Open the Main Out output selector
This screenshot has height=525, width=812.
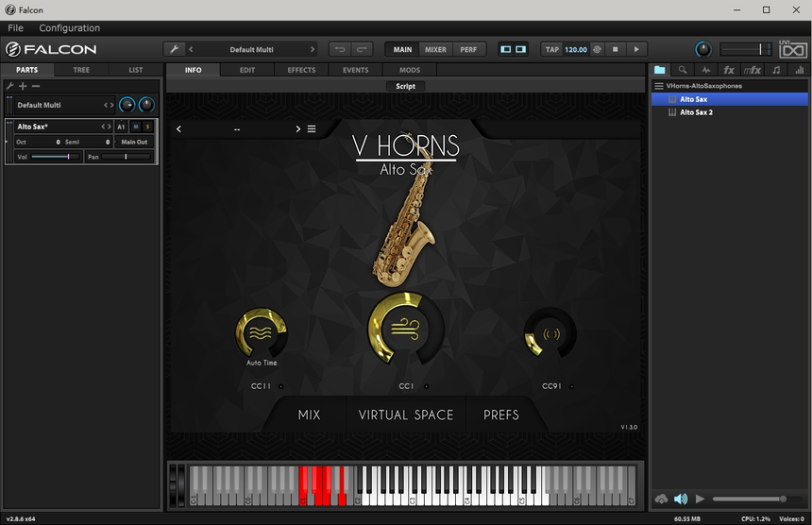click(x=134, y=142)
